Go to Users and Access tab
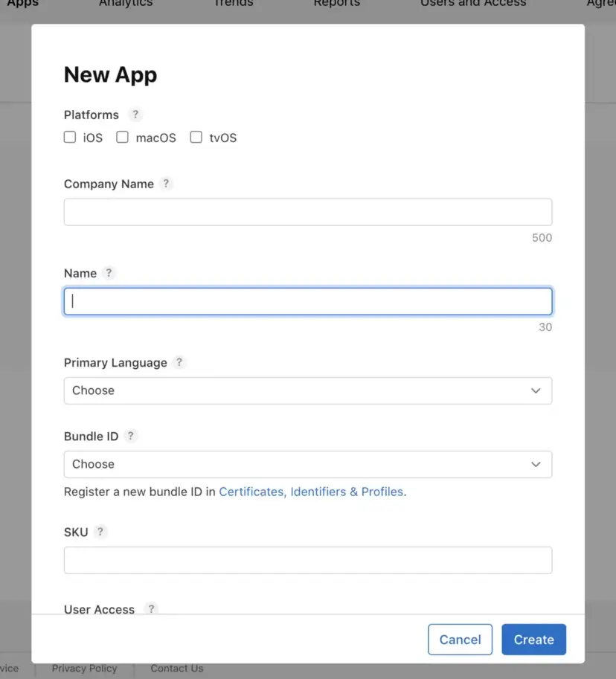This screenshot has height=679, width=616. [x=473, y=4]
